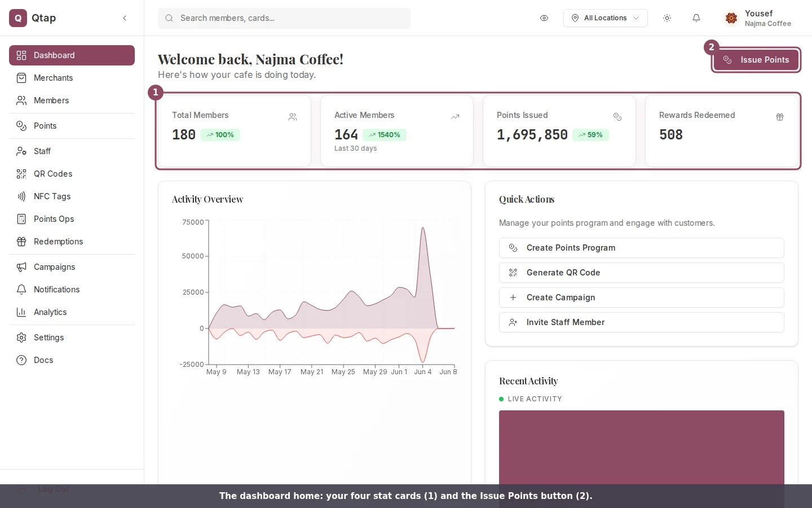This screenshot has height=508, width=812.
Task: Click the Total Members people icon
Action: coord(293,117)
